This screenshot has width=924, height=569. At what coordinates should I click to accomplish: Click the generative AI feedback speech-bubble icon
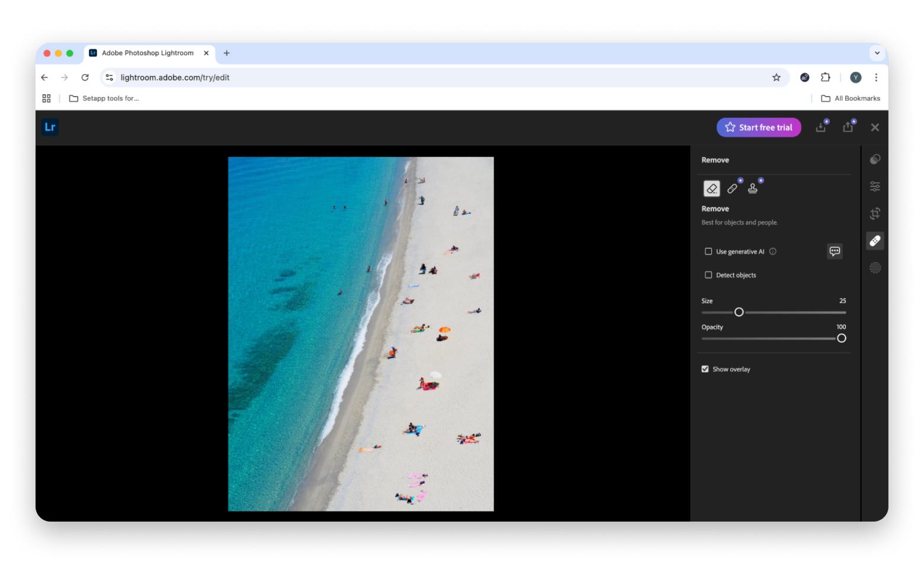(835, 251)
